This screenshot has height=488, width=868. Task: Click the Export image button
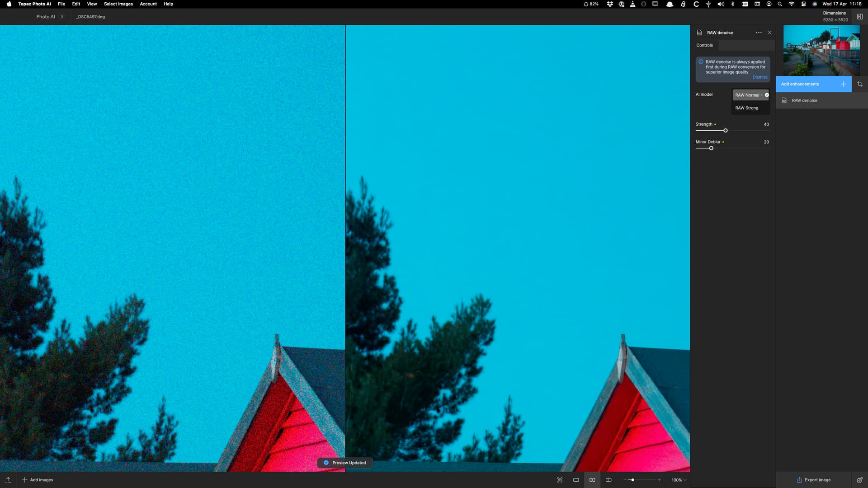[813, 480]
